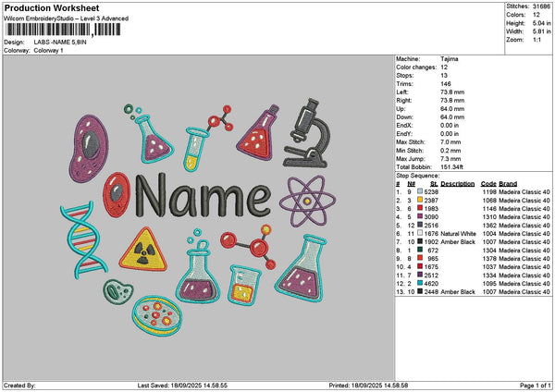This screenshot has height=392, width=555.
Task: Click the red blood cell beside Name
Action: (117, 195)
